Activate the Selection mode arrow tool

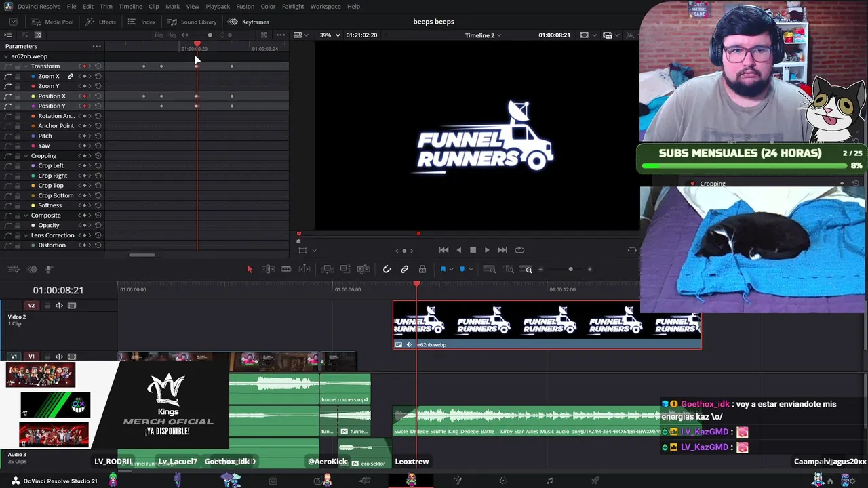tap(249, 270)
